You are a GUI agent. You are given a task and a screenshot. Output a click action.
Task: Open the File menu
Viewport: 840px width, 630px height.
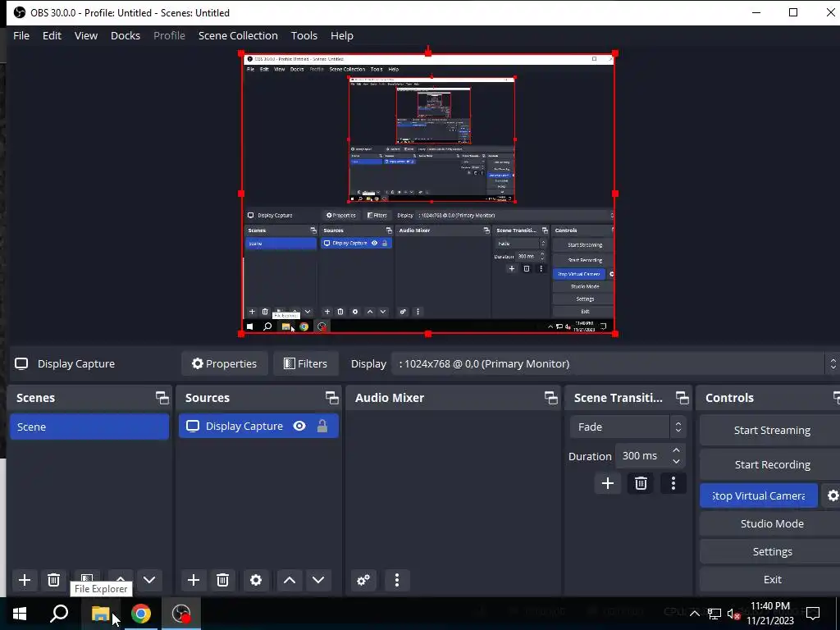pos(21,35)
